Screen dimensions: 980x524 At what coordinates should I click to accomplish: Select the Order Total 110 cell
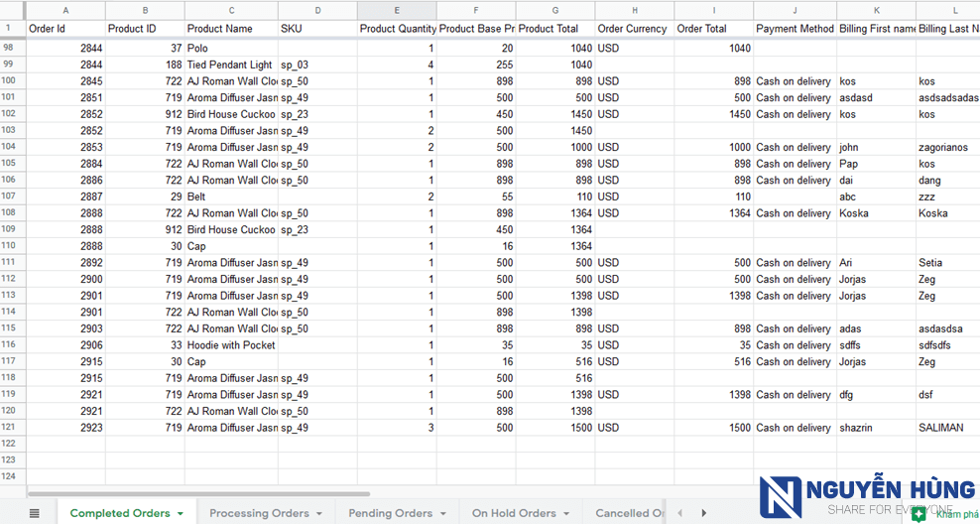714,196
